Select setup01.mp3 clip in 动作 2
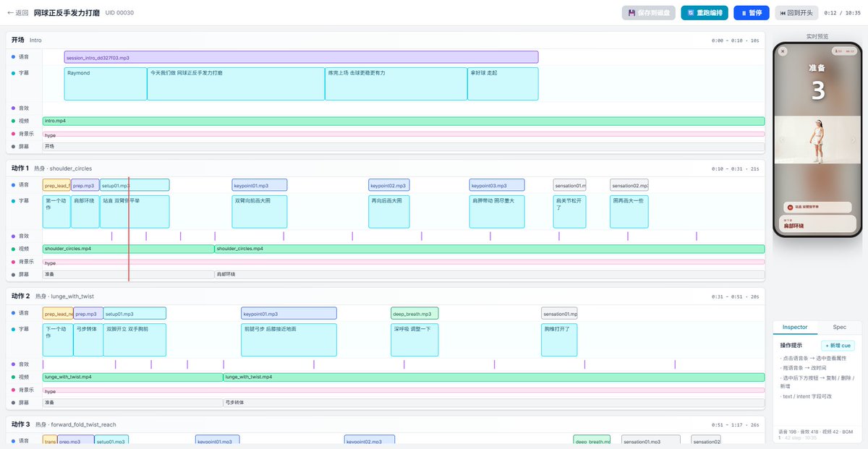The image size is (868, 449). (135, 314)
